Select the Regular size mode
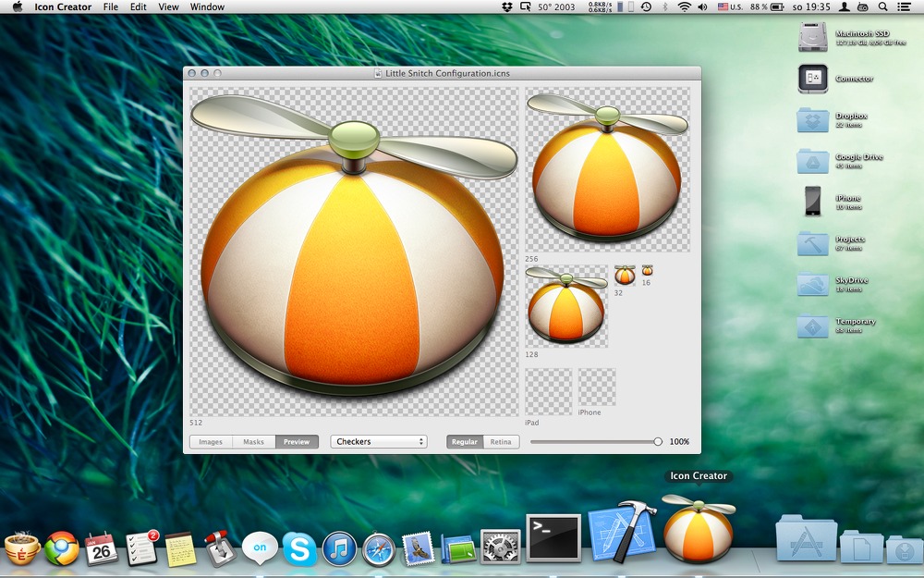 pyautogui.click(x=464, y=442)
